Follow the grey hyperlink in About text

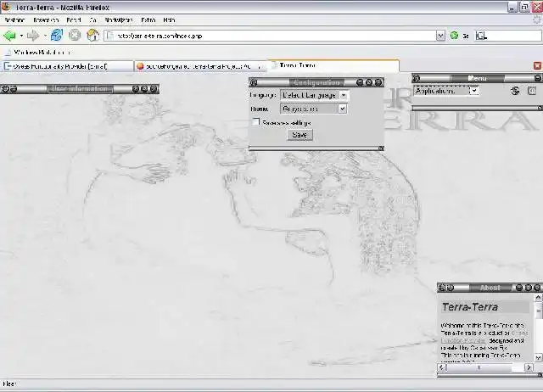point(463,341)
